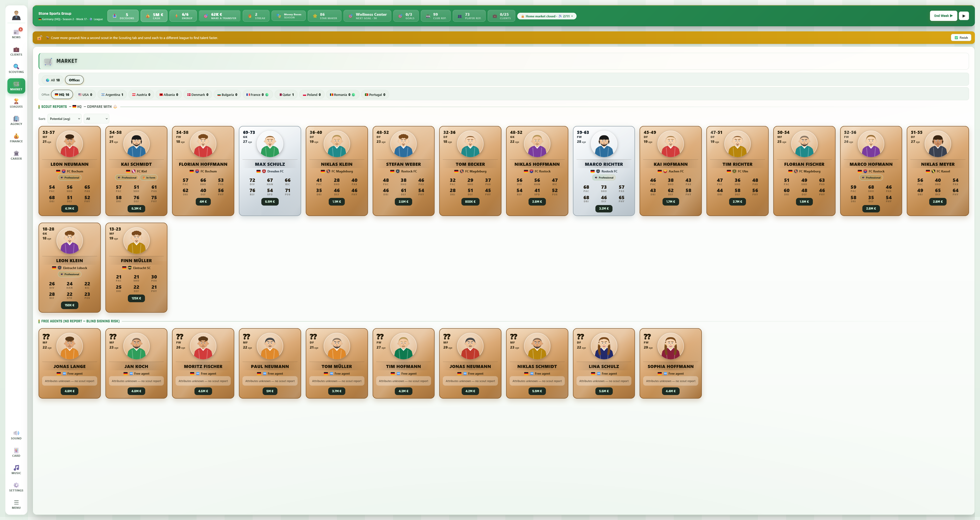Click the Finish button on banner
This screenshot has width=980, height=520.
961,38
